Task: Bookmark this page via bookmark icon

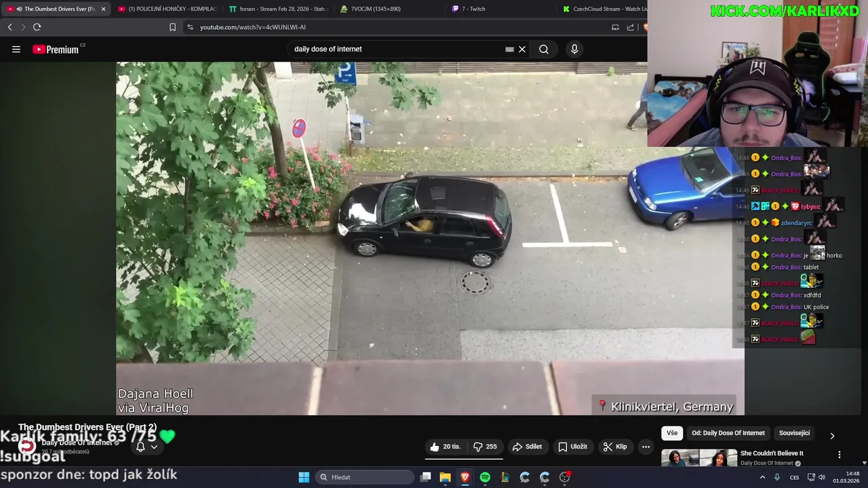Action: [x=172, y=27]
